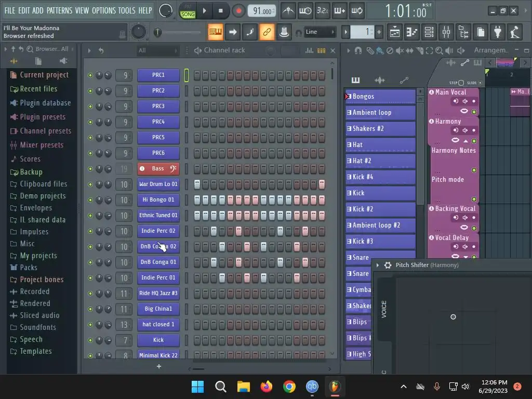Toggle mute LED for PRC1 channel
Viewport: 532px width, 399px height.
pos(90,75)
